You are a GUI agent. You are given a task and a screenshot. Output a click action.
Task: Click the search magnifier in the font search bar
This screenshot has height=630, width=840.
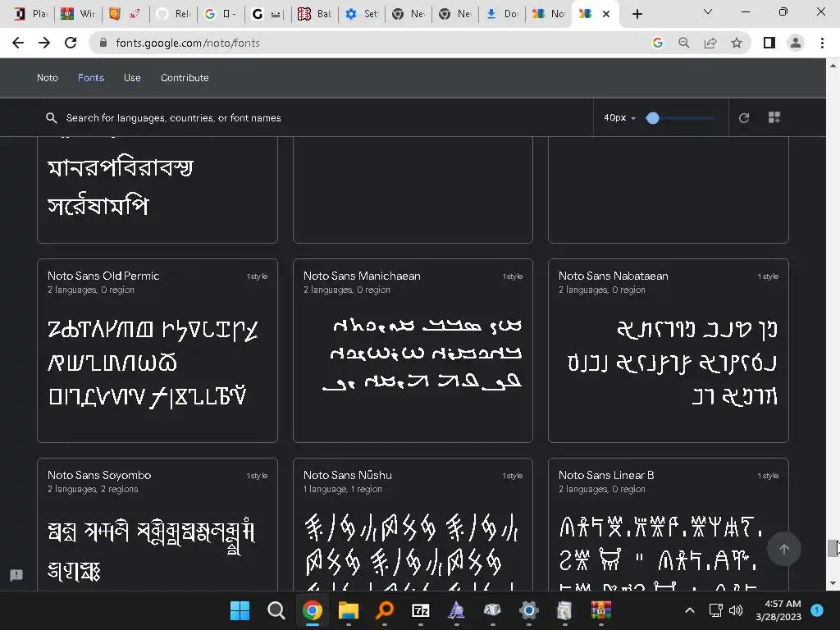click(52, 118)
